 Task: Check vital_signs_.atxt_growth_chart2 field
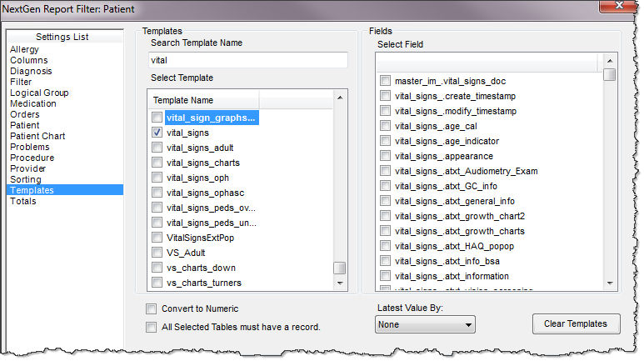[385, 216]
